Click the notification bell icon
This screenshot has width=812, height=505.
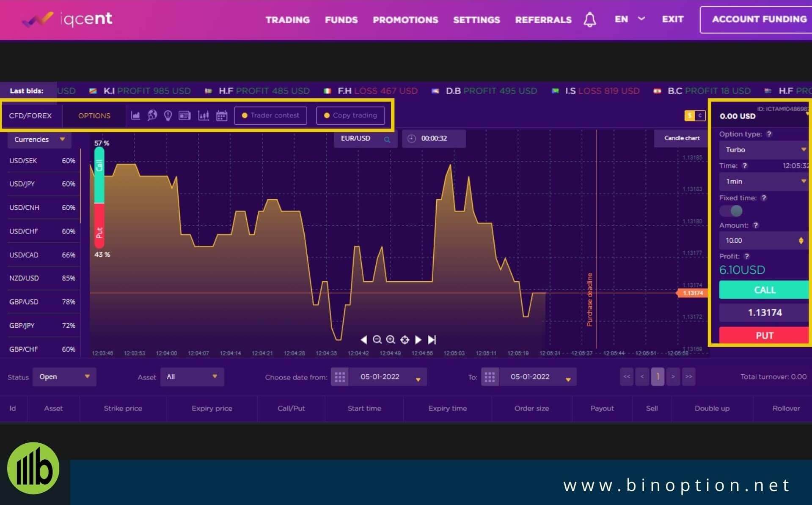tap(589, 19)
